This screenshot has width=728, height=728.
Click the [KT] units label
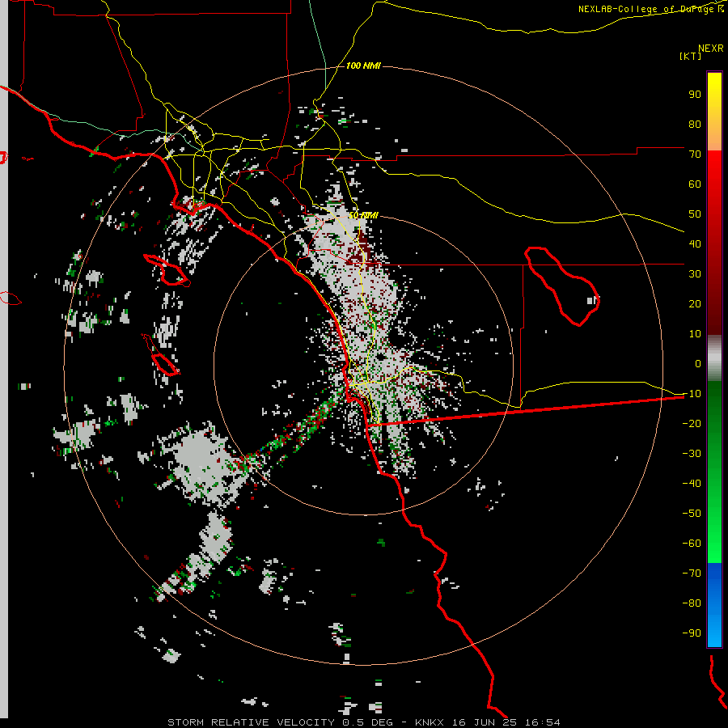click(691, 56)
